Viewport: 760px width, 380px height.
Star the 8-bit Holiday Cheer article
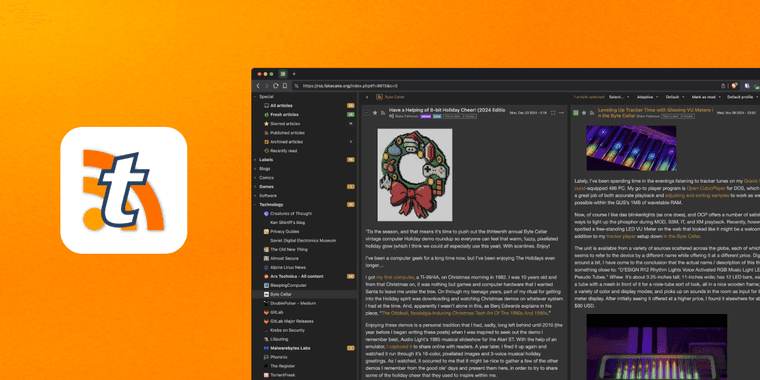[375, 112]
